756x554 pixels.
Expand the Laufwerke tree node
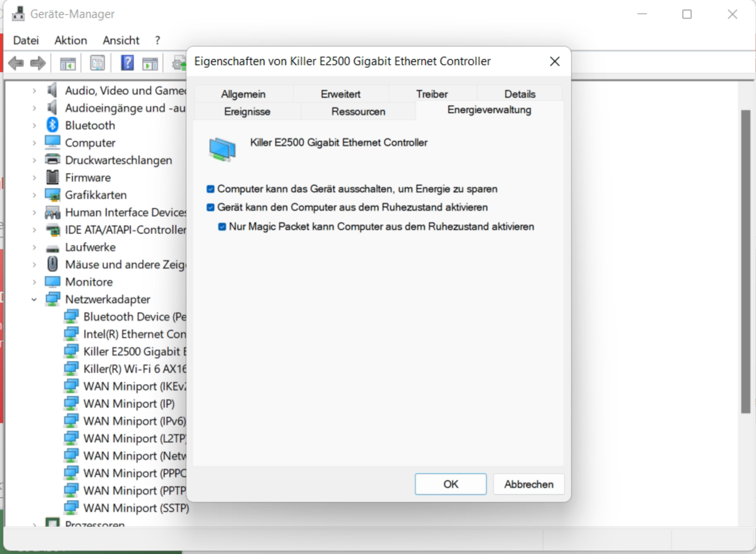34,247
